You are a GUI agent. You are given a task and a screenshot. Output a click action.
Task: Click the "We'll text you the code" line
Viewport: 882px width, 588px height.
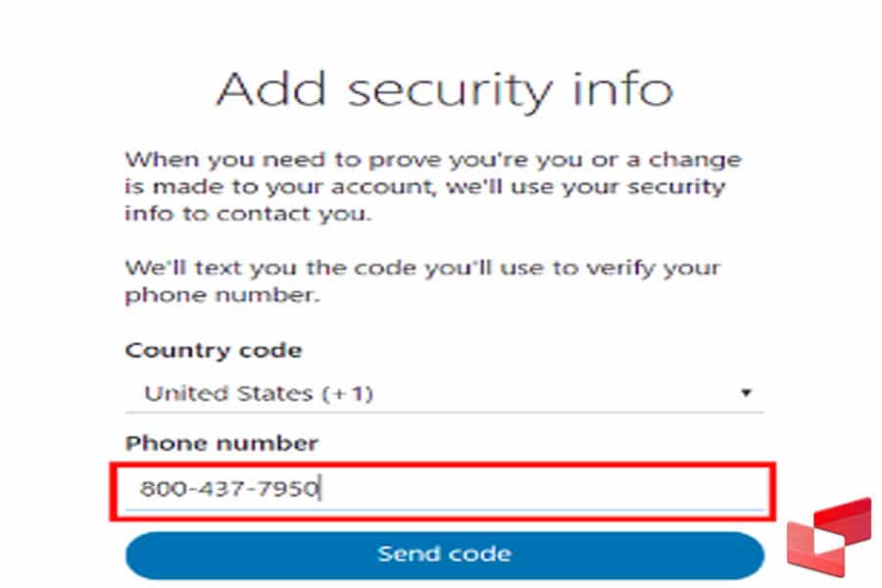click(422, 268)
